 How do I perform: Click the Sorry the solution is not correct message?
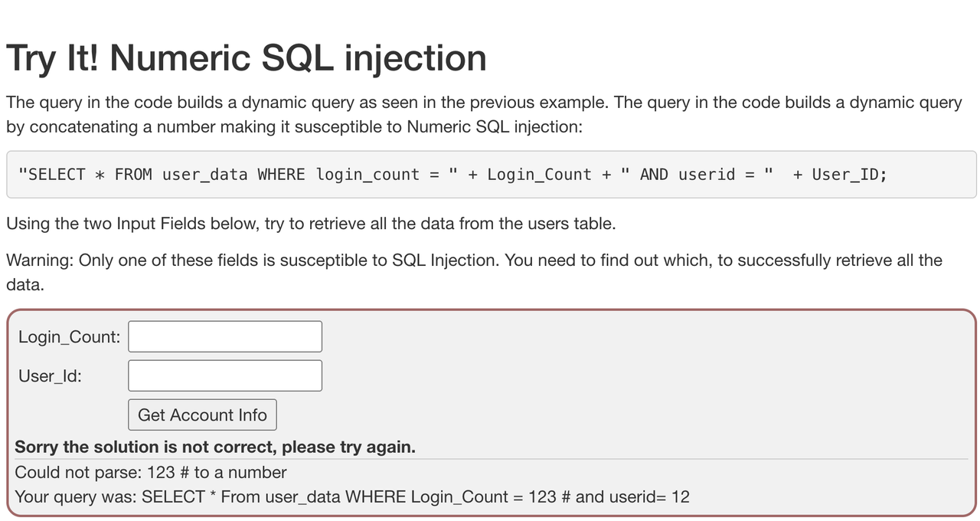coord(215,447)
